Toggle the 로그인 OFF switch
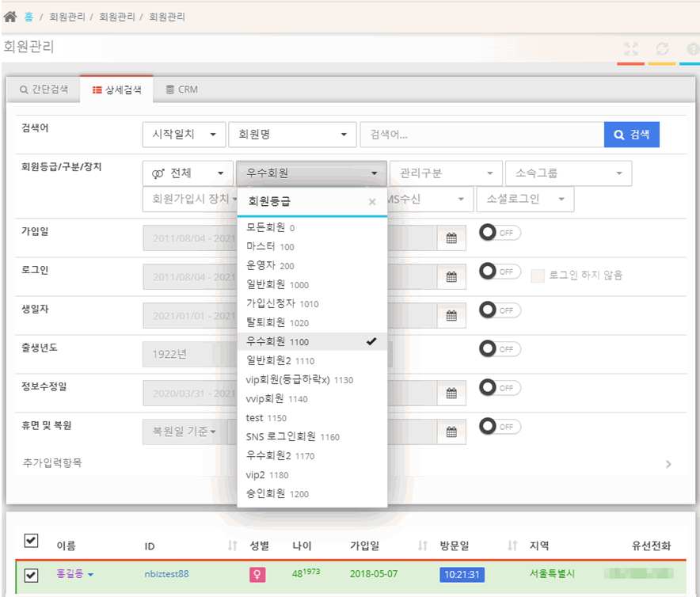The height and width of the screenshot is (597, 700). (500, 272)
